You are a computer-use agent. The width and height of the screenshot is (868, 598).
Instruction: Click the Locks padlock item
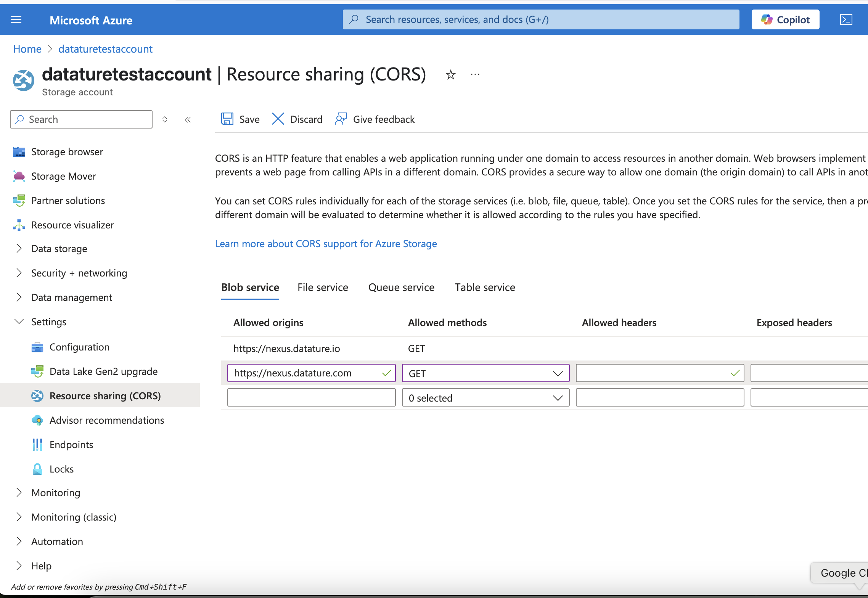61,469
